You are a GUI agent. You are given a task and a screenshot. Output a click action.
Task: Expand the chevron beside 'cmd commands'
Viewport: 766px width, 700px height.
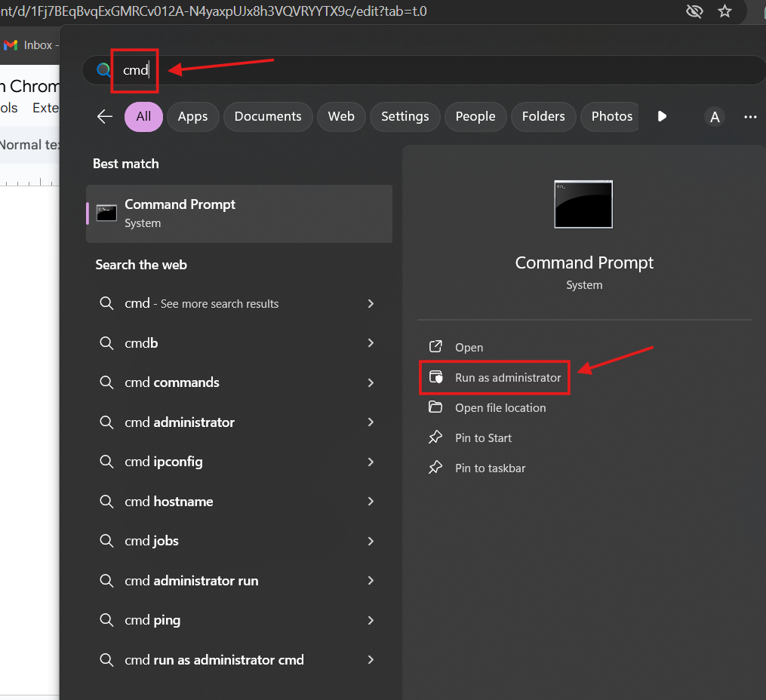[x=371, y=382]
